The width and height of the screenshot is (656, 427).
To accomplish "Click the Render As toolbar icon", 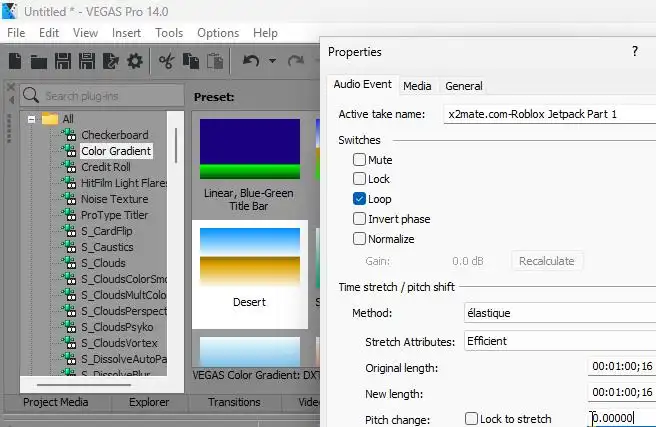I will [111, 61].
